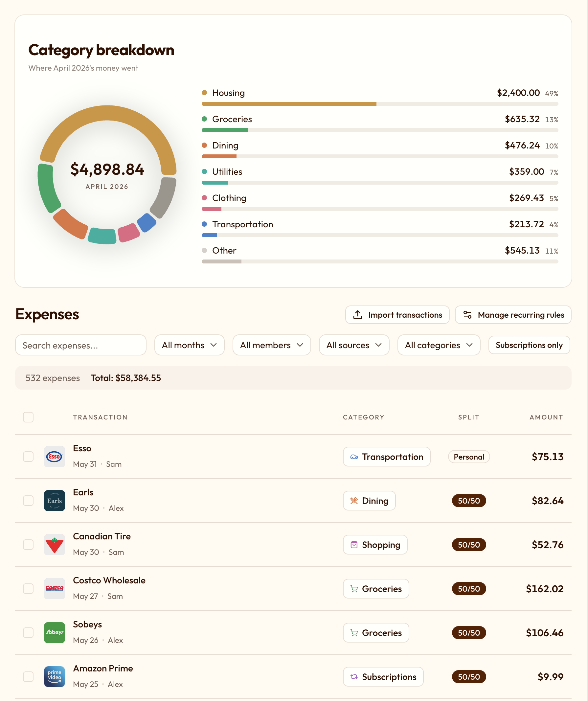Image resolution: width=588 pixels, height=701 pixels.
Task: Click the Housing progress bar
Action: pos(380,104)
